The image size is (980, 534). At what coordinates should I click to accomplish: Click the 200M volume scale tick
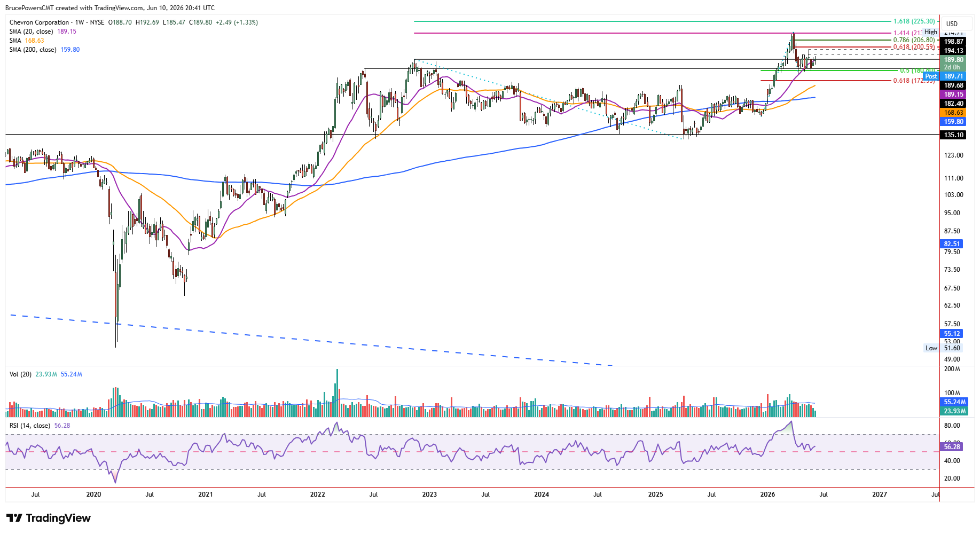point(952,369)
